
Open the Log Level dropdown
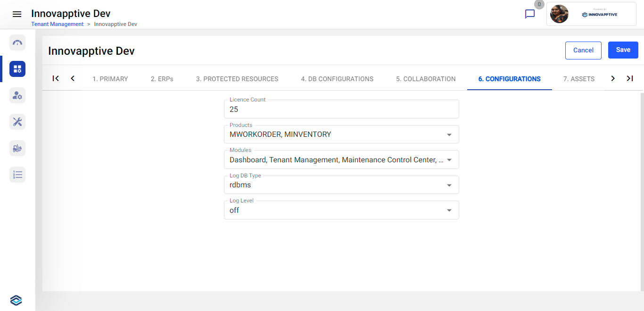[341, 210]
